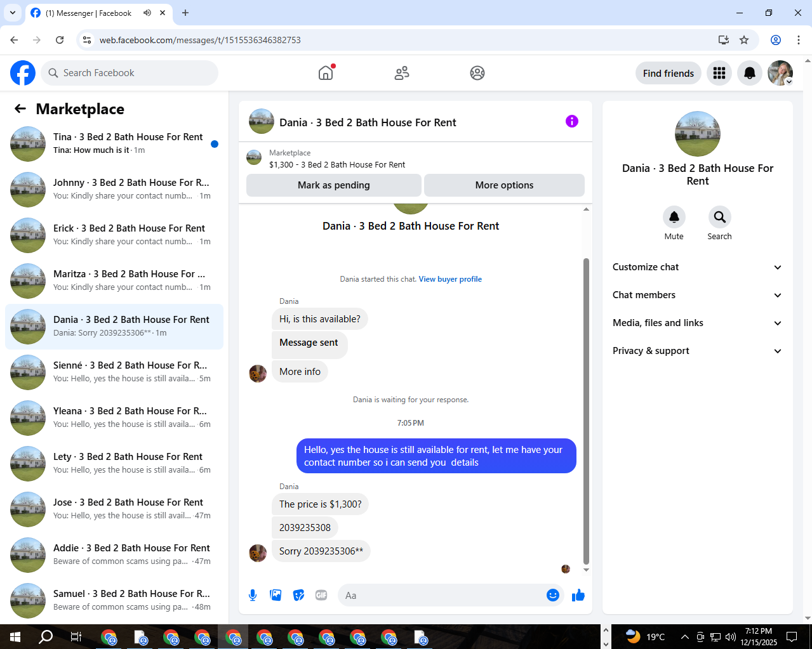Open the Notifications bell
The image size is (812, 649).
pos(750,73)
